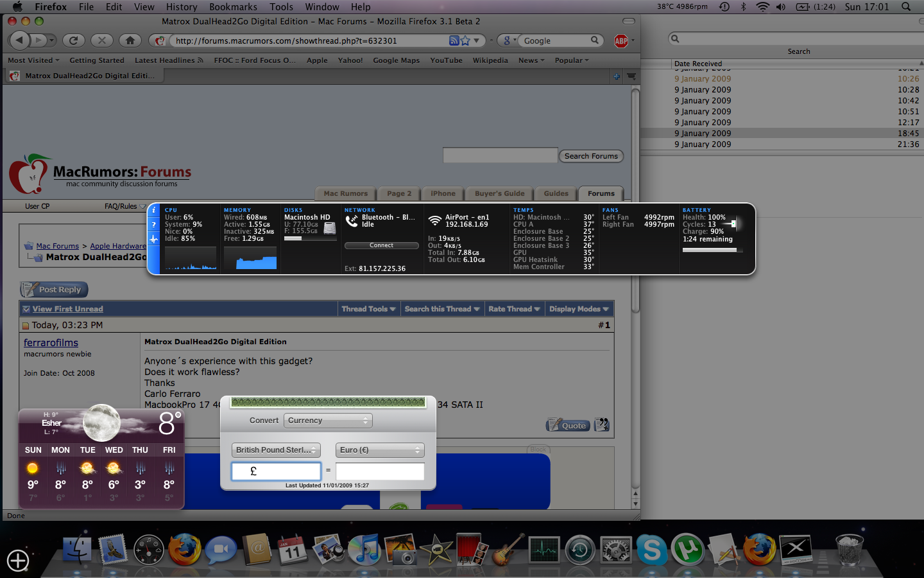Reload the page in Firefox toolbar

point(73,40)
